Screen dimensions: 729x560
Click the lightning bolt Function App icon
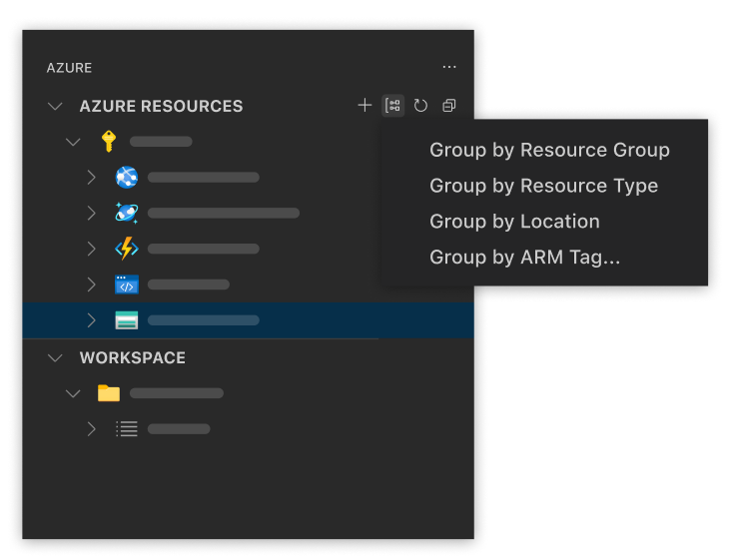pyautogui.click(x=127, y=249)
